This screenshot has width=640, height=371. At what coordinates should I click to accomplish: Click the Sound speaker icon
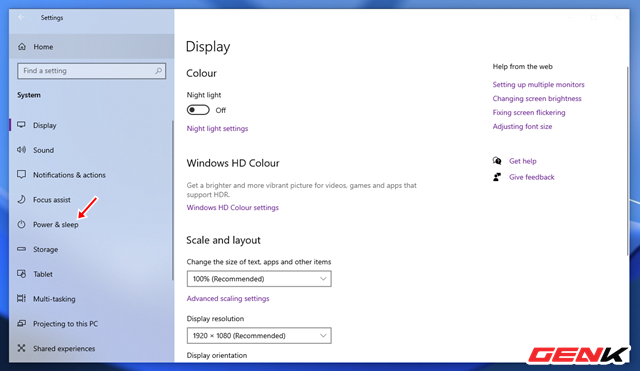[x=22, y=150]
